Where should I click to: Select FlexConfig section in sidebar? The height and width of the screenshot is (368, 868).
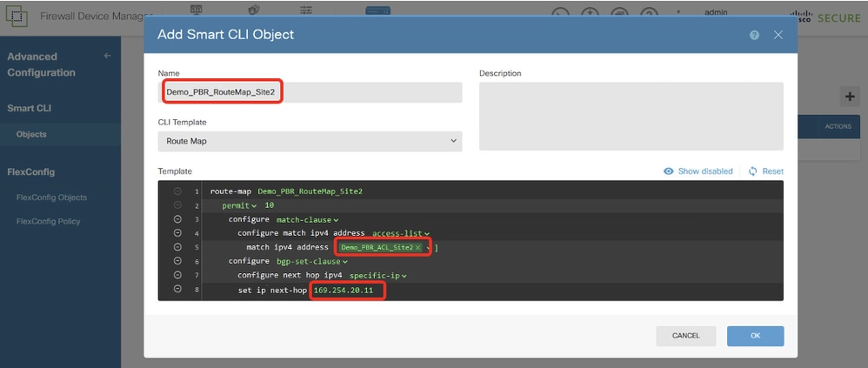pos(31,172)
